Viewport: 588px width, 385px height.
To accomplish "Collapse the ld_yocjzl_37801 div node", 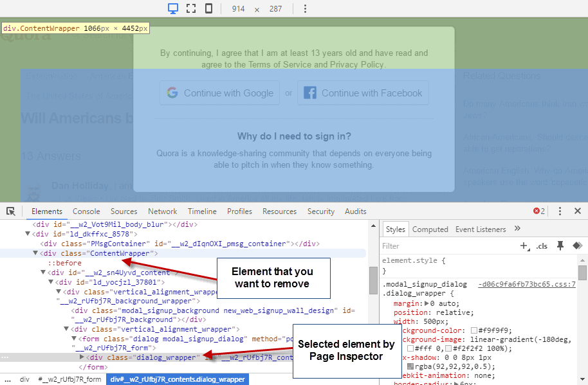I will (51, 282).
